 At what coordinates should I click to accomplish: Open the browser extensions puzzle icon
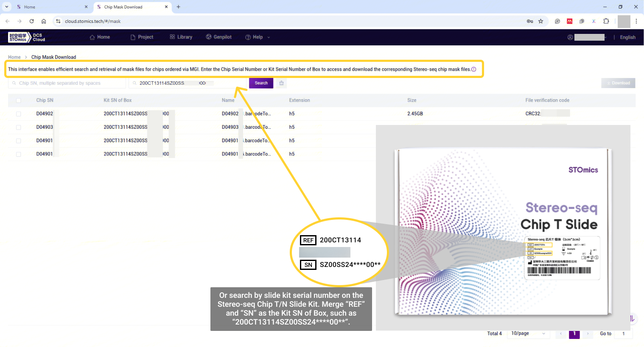tap(606, 21)
